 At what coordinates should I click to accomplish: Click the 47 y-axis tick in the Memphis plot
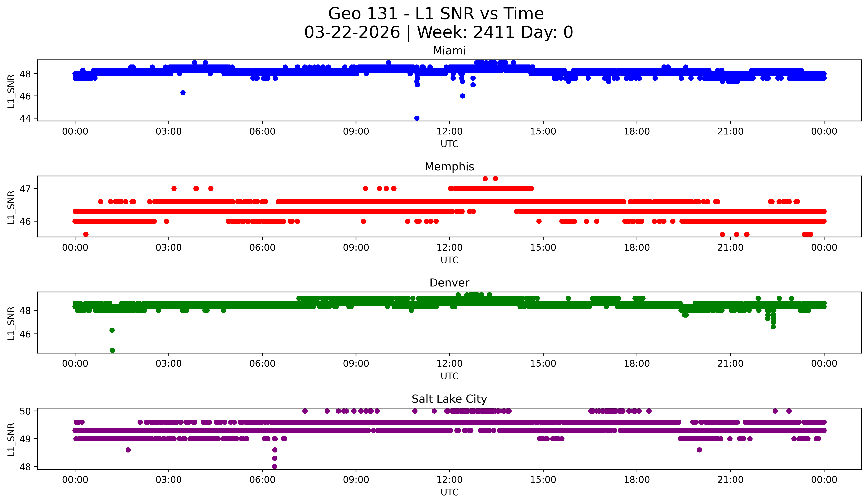pyautogui.click(x=25, y=189)
